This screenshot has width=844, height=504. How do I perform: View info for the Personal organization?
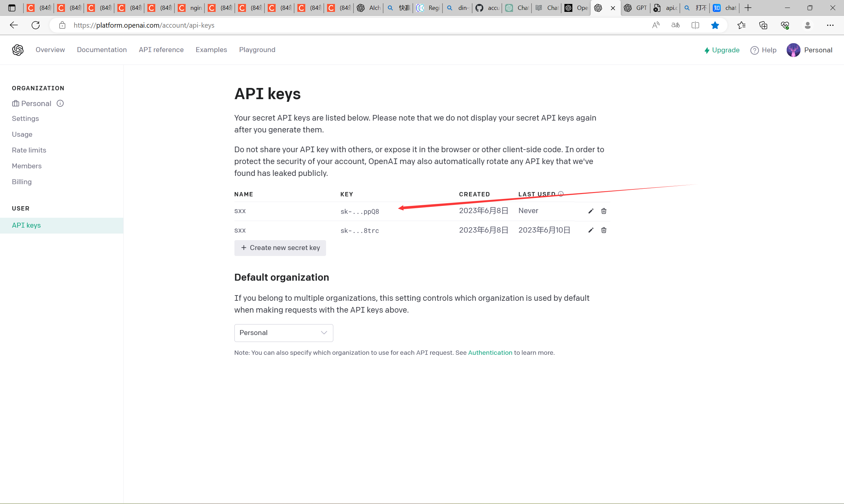[60, 103]
